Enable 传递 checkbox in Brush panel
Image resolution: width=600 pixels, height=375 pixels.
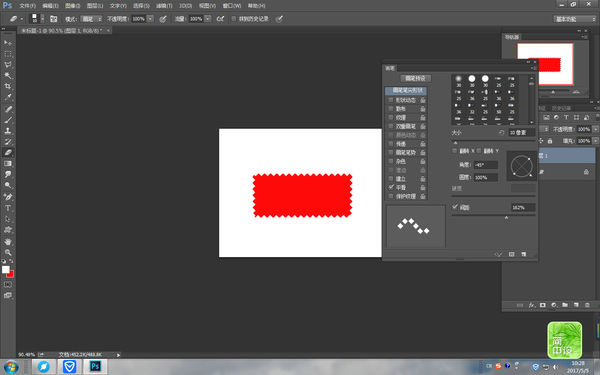coord(391,144)
